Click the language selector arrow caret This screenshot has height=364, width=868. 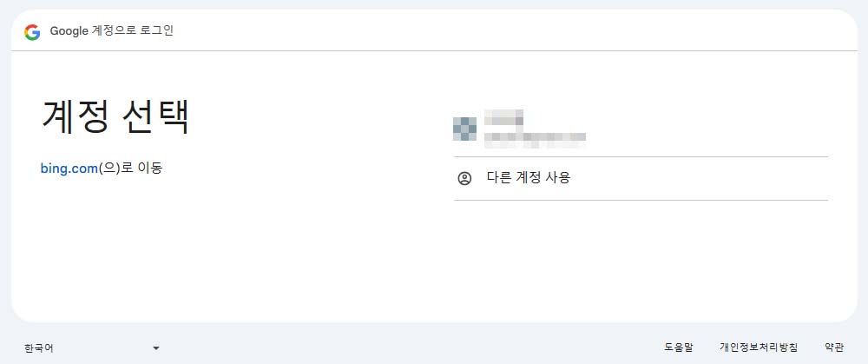coord(156,348)
